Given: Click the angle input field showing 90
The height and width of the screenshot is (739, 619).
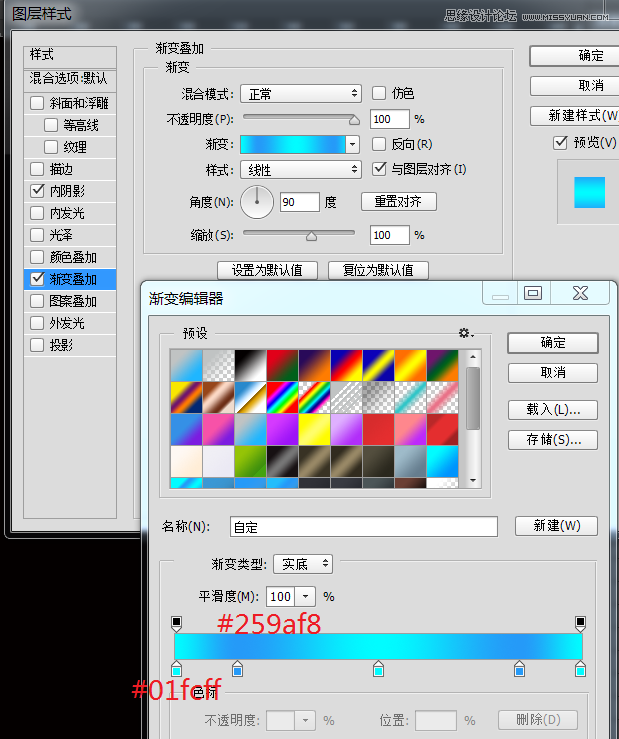Looking at the screenshot, I should point(300,202).
